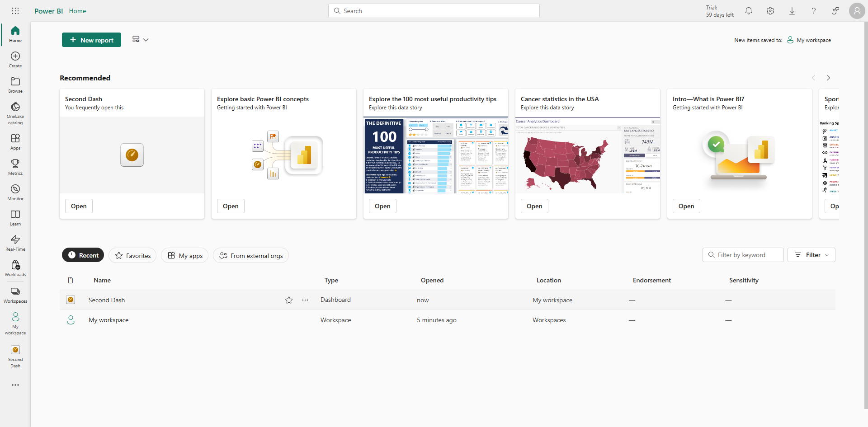Image resolution: width=868 pixels, height=427 pixels.
Task: Sort the list by Location column
Action: tap(549, 280)
